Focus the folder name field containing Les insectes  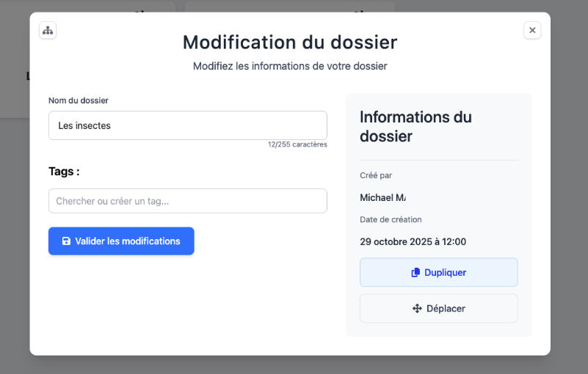coord(187,125)
